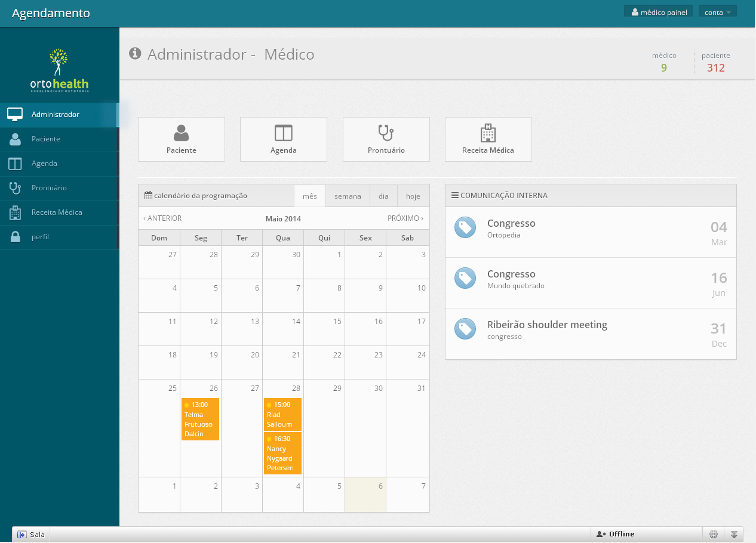This screenshot has width=756, height=543.
Task: Switch calendar to dia view
Action: coord(383,196)
